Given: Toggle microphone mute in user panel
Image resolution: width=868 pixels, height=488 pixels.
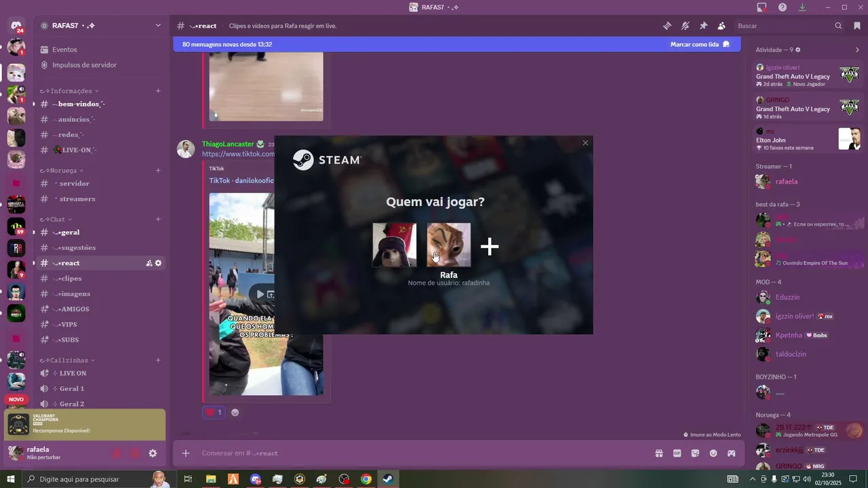Looking at the screenshot, I should point(116,453).
